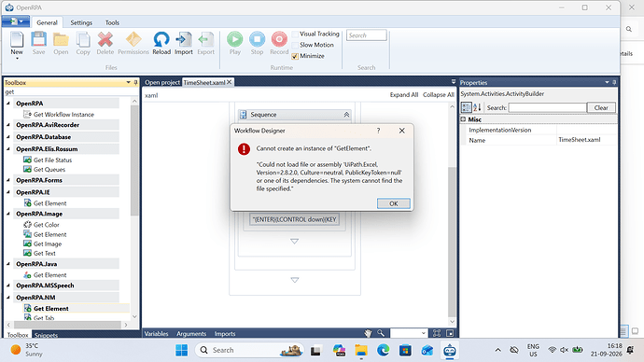
Task: Open the Arguments designer tab
Action: point(191,334)
